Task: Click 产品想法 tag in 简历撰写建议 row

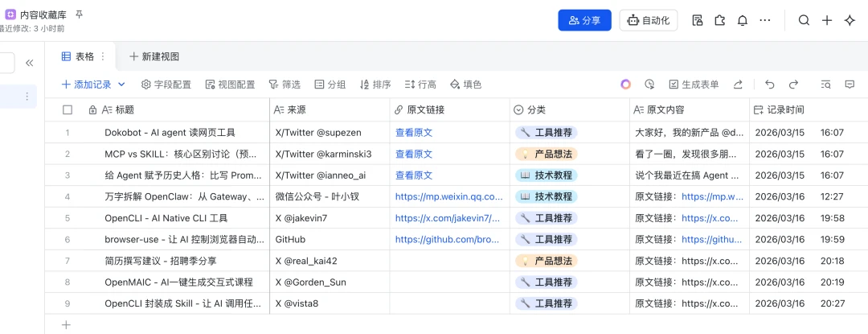Action: (x=547, y=261)
